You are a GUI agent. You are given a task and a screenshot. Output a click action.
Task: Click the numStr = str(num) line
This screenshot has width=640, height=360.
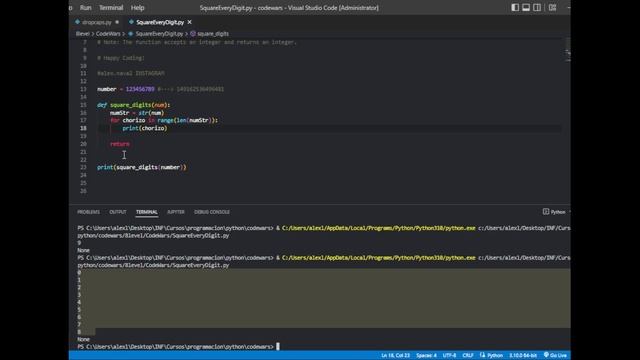[x=137, y=113]
